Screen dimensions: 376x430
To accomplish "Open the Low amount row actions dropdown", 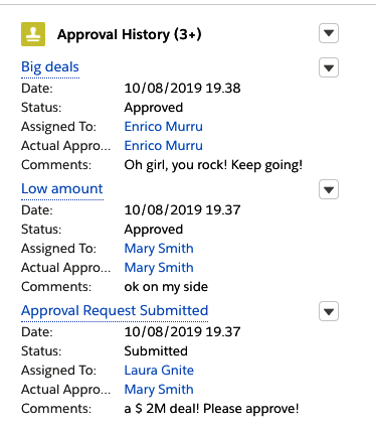I will tap(329, 189).
